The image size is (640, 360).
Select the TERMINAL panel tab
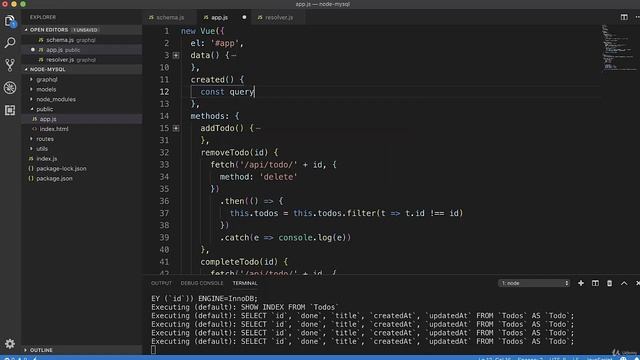click(x=245, y=283)
